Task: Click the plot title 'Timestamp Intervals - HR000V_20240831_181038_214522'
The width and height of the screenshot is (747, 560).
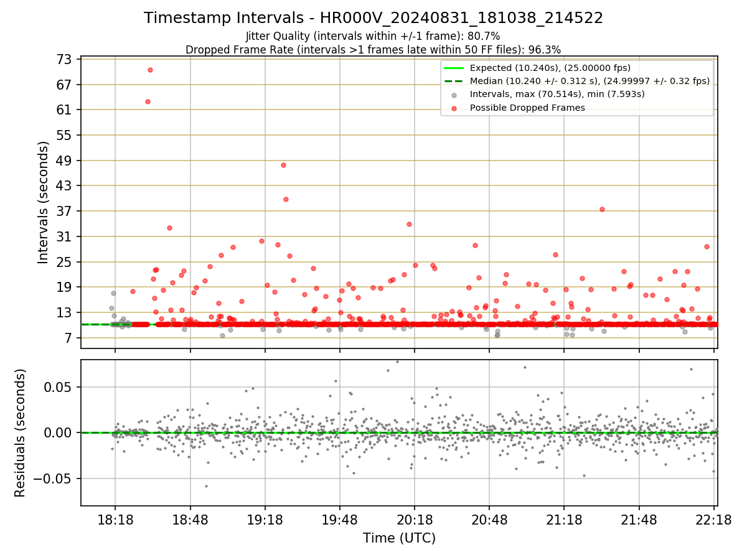Action: pyautogui.click(x=374, y=18)
